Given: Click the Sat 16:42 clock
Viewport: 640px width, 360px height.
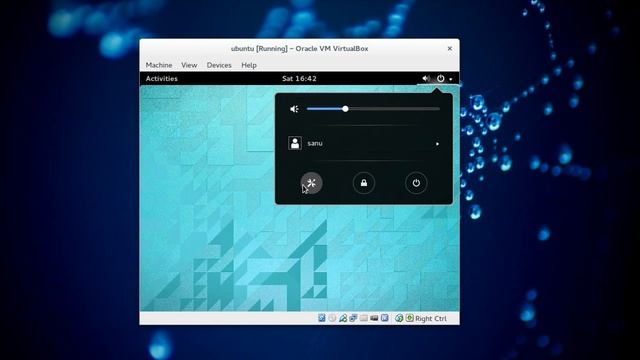Looking at the screenshot, I should [299, 78].
